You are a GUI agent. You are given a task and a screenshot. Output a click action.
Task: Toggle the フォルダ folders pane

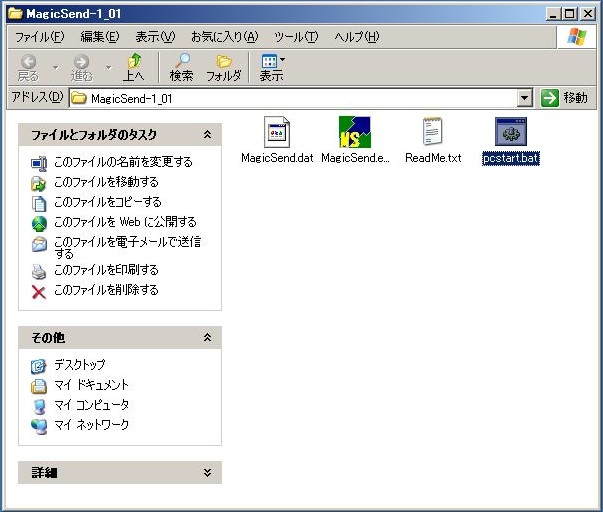224,68
